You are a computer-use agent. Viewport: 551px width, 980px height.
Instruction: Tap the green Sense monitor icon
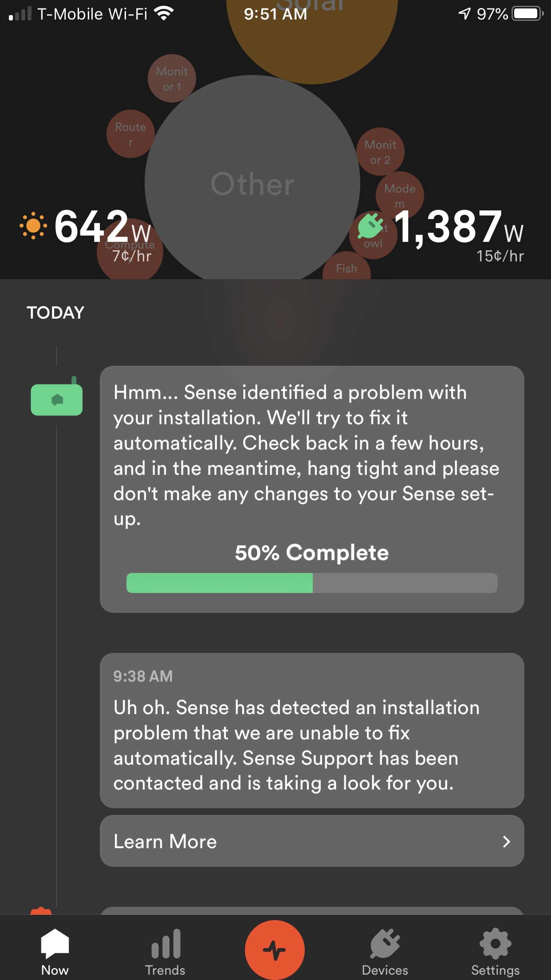click(x=56, y=399)
